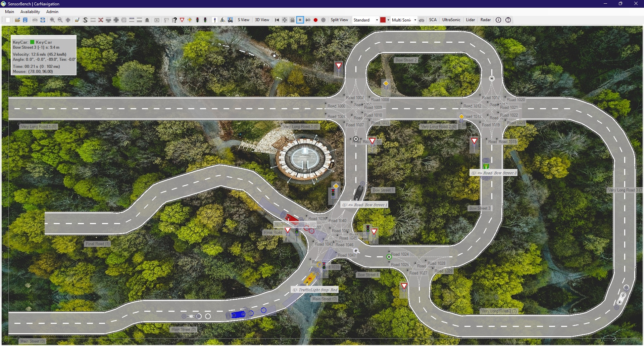Open a scenario file
Image resolution: width=644 pixels, height=346 pixels.
tap(17, 20)
